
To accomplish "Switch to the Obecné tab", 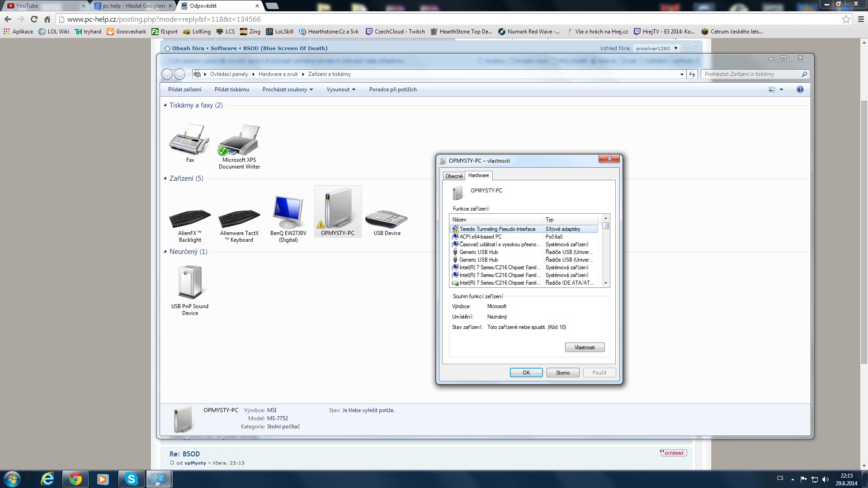I will (453, 176).
